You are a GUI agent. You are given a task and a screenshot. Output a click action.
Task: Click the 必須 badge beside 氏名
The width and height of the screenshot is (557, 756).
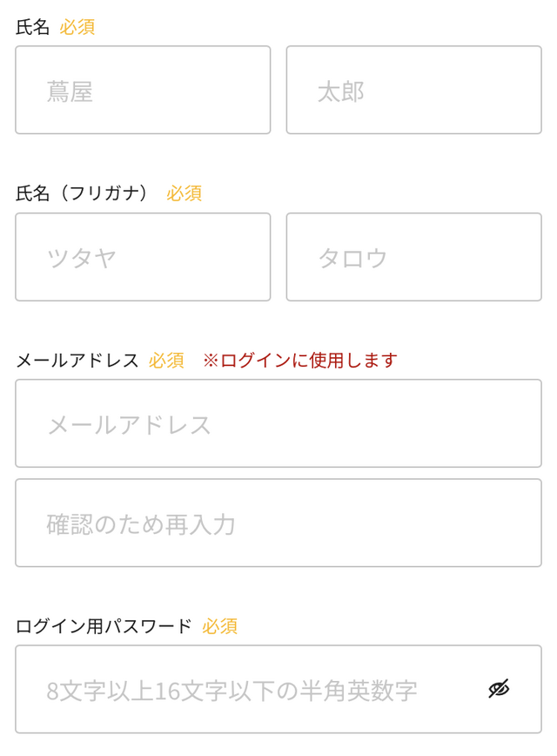(x=77, y=27)
